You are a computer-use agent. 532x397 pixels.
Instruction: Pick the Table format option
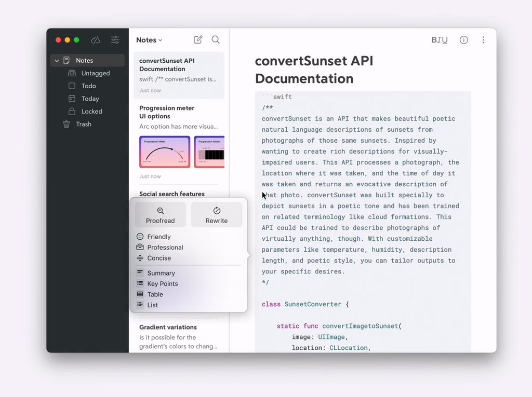tap(155, 294)
